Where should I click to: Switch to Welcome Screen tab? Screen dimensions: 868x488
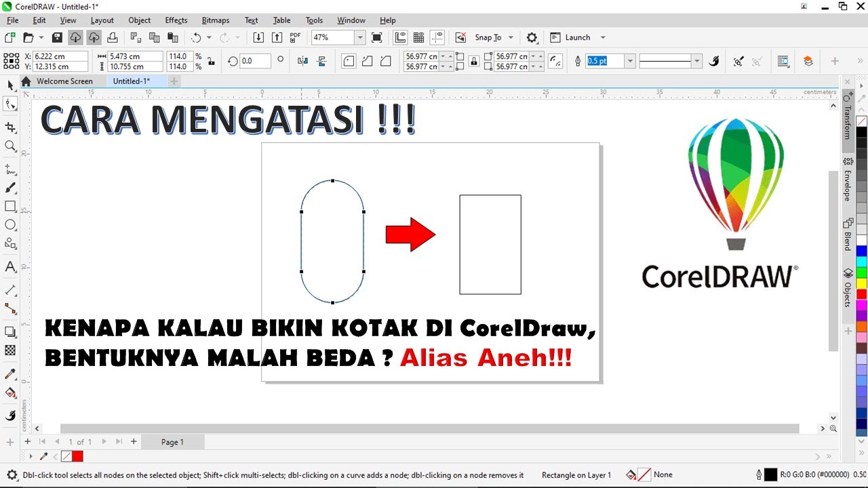pos(65,81)
